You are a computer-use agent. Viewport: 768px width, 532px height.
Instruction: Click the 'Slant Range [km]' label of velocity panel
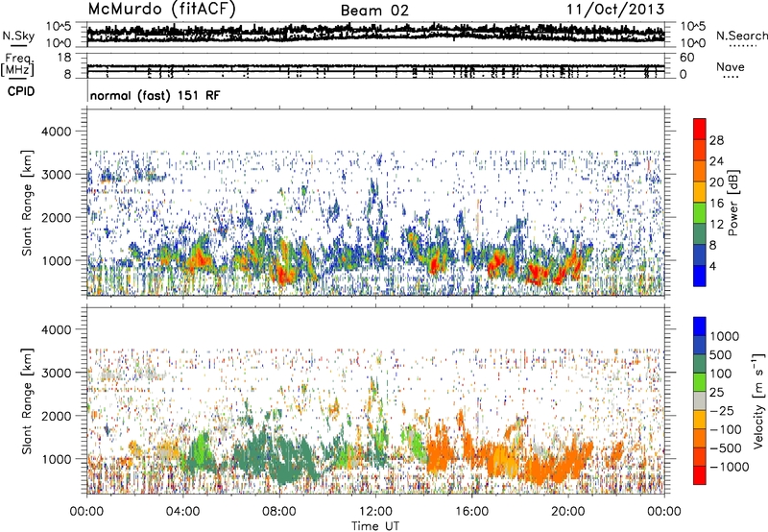tap(27, 401)
